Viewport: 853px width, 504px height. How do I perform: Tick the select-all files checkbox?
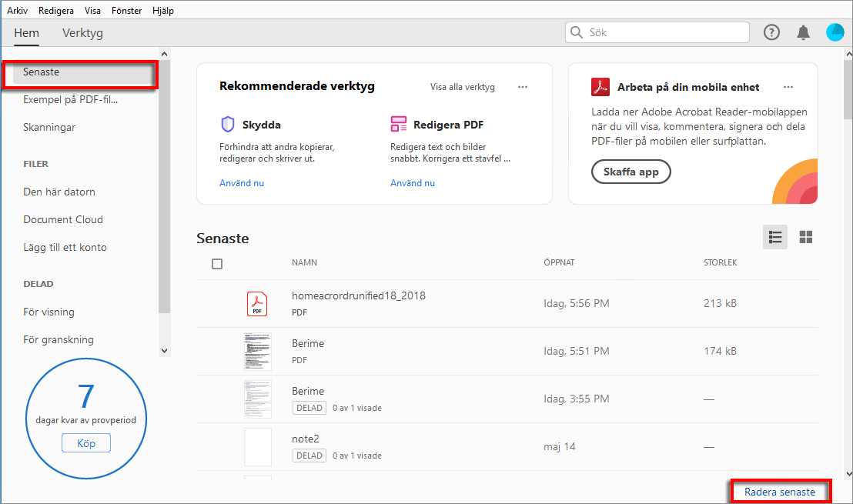[217, 264]
